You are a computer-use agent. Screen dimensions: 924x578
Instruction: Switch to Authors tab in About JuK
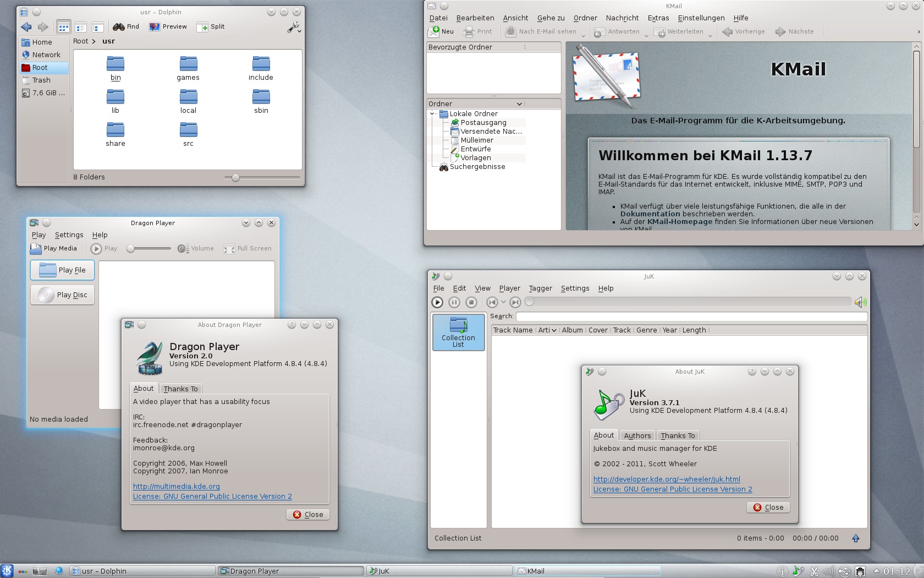[x=637, y=435]
